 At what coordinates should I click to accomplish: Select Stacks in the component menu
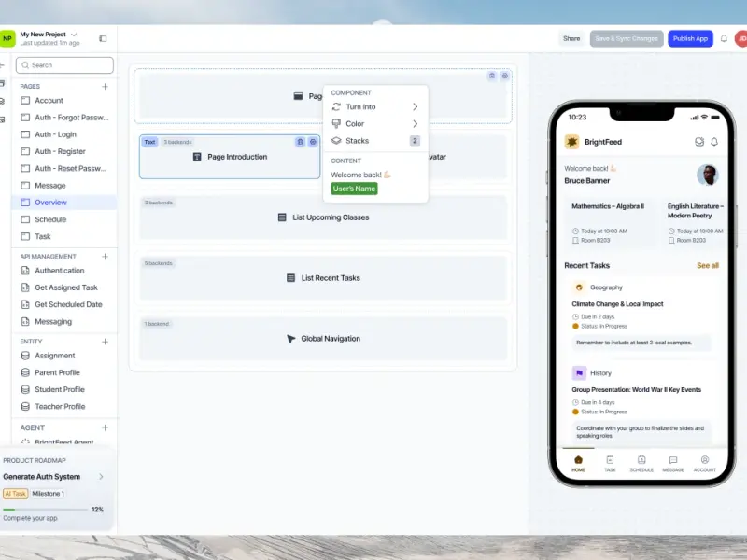coord(357,141)
